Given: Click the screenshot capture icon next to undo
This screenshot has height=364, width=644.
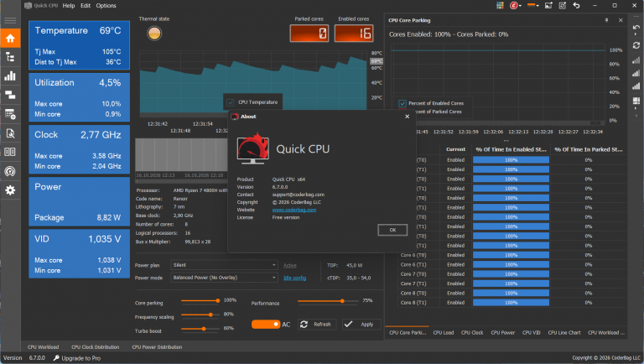Looking at the screenshot, I should click(563, 5).
